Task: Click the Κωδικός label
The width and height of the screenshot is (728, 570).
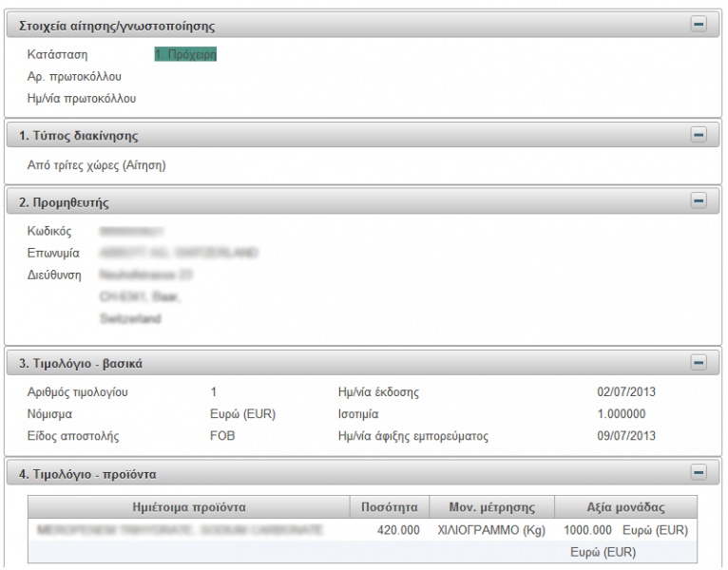Action: 49,231
